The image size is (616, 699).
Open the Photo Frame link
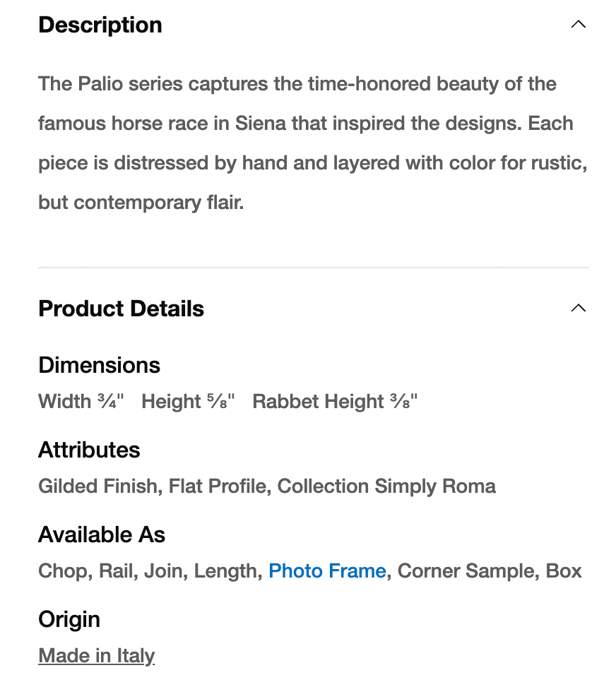click(x=327, y=571)
